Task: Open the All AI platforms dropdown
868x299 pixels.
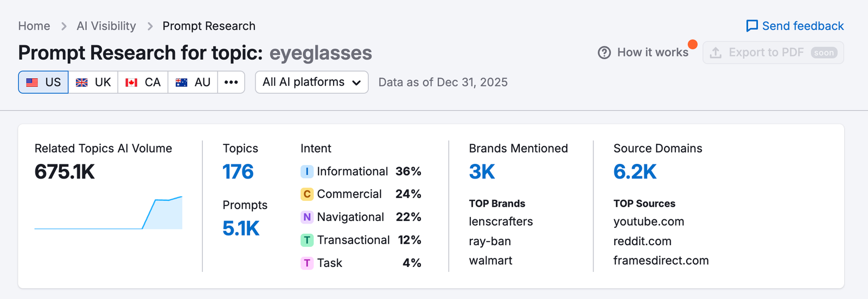Action: click(x=311, y=82)
